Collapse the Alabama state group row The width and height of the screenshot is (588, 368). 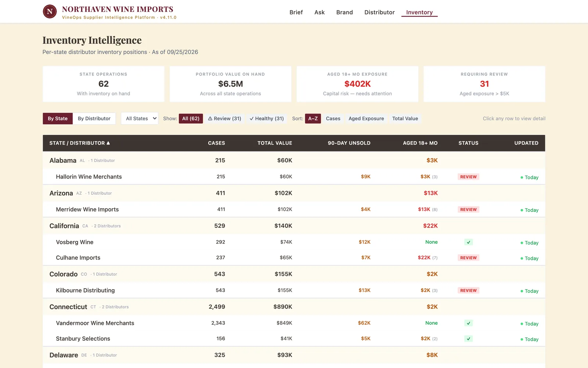pos(294,160)
